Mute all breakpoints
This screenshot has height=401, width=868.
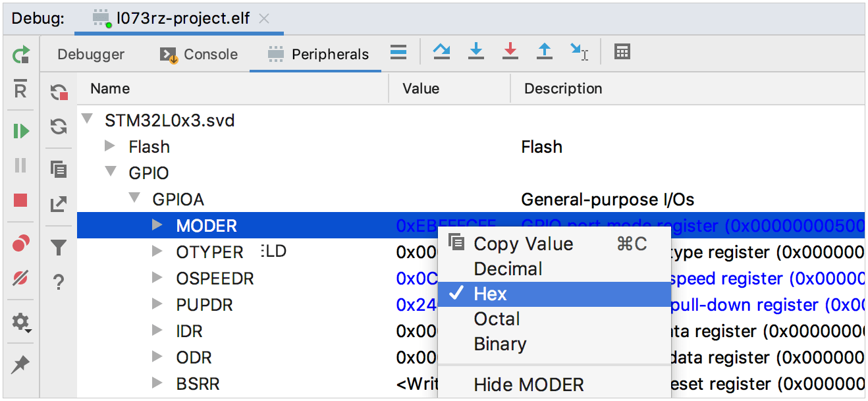[x=21, y=279]
